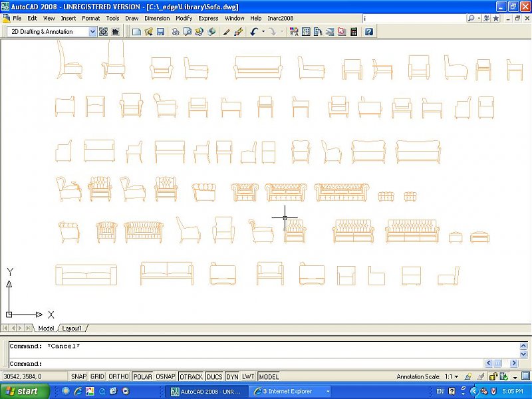Open the Tool Palettes window icon

click(x=318, y=32)
